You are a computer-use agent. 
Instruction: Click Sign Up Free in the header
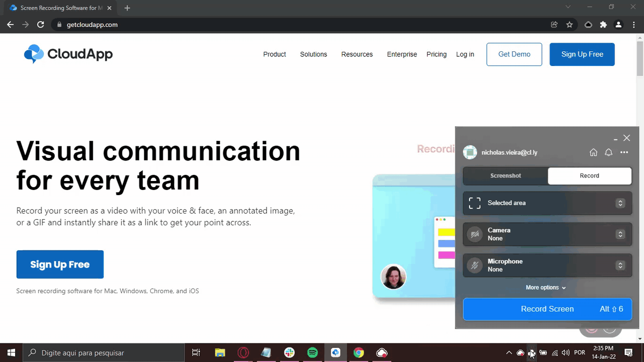[582, 54]
